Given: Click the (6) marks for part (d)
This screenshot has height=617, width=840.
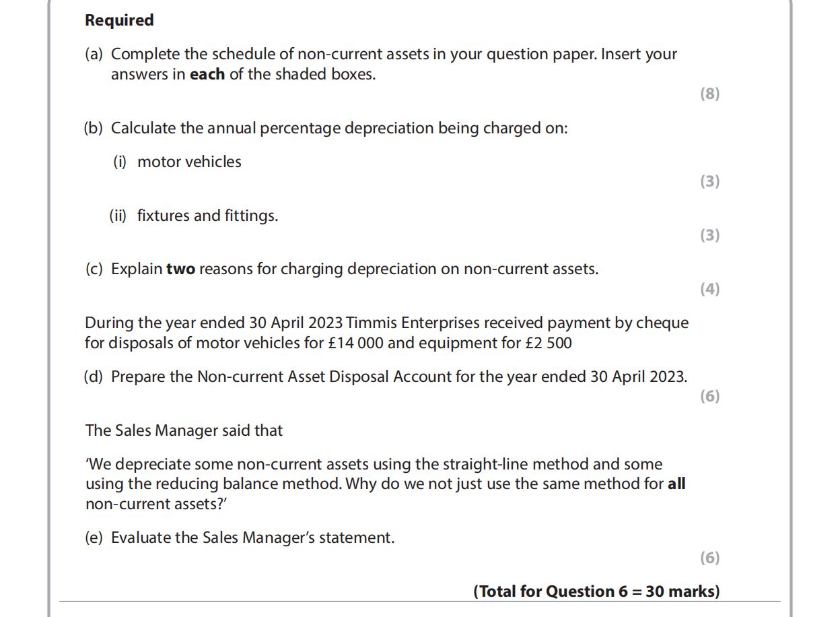Looking at the screenshot, I should tap(709, 396).
